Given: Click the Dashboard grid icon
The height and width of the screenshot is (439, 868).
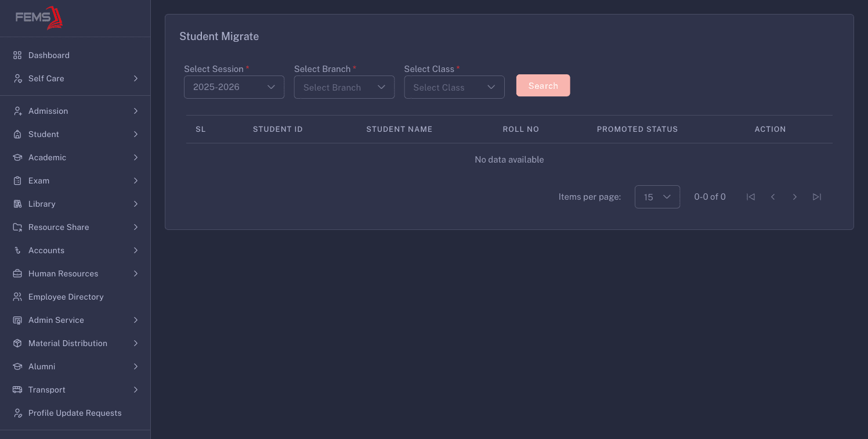Looking at the screenshot, I should click(17, 55).
